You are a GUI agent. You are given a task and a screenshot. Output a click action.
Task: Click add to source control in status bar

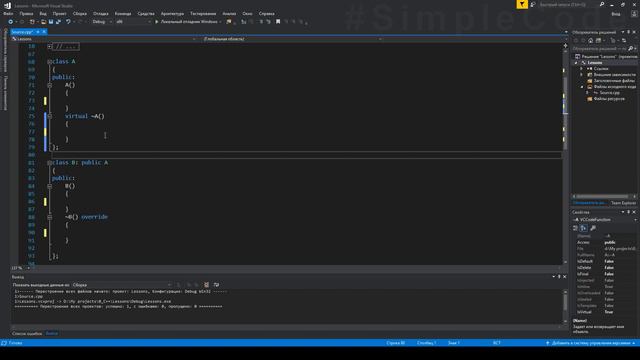tap(591, 343)
